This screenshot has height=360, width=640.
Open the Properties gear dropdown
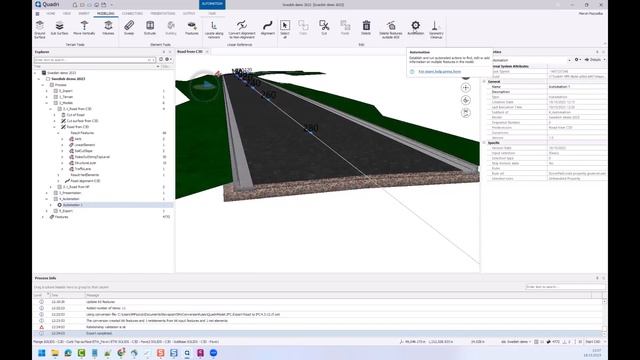[577, 60]
